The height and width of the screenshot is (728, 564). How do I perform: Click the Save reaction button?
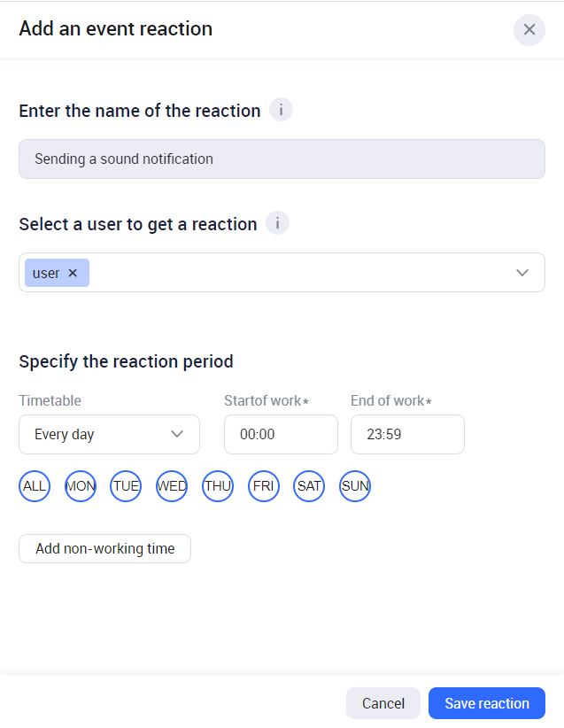click(x=487, y=703)
